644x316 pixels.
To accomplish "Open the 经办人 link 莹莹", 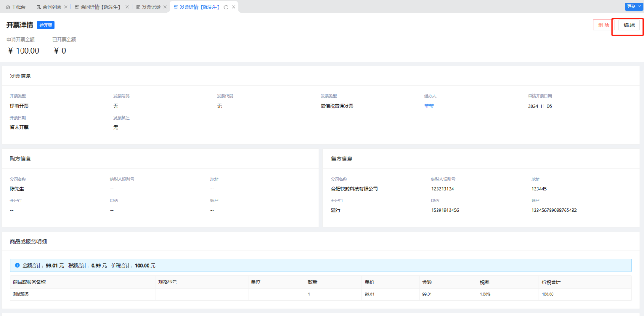I will [429, 106].
